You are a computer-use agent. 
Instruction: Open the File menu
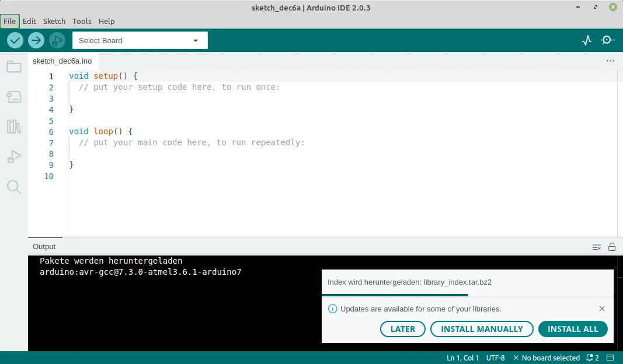pos(10,21)
